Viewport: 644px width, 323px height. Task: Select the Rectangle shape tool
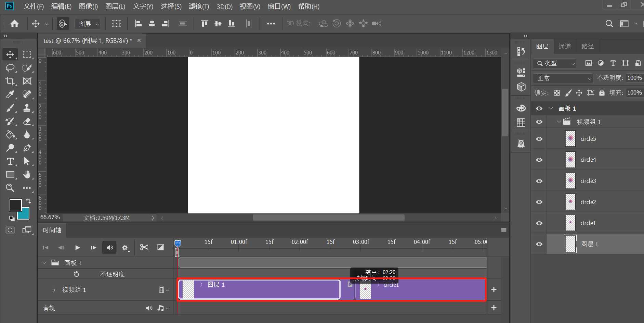[10, 175]
